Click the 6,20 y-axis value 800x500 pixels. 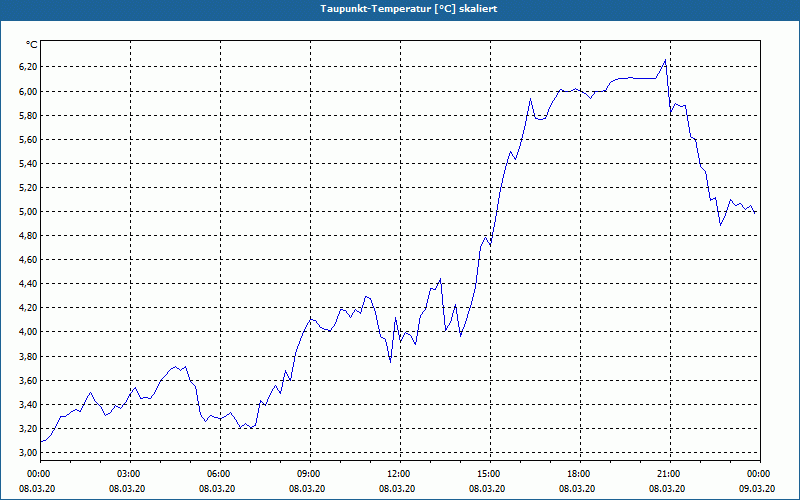click(29, 67)
